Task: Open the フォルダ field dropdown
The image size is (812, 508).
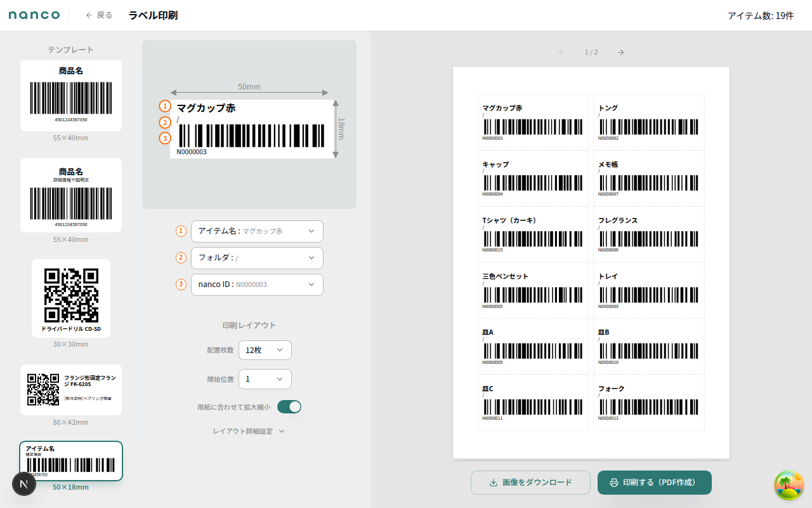Action: click(x=257, y=258)
